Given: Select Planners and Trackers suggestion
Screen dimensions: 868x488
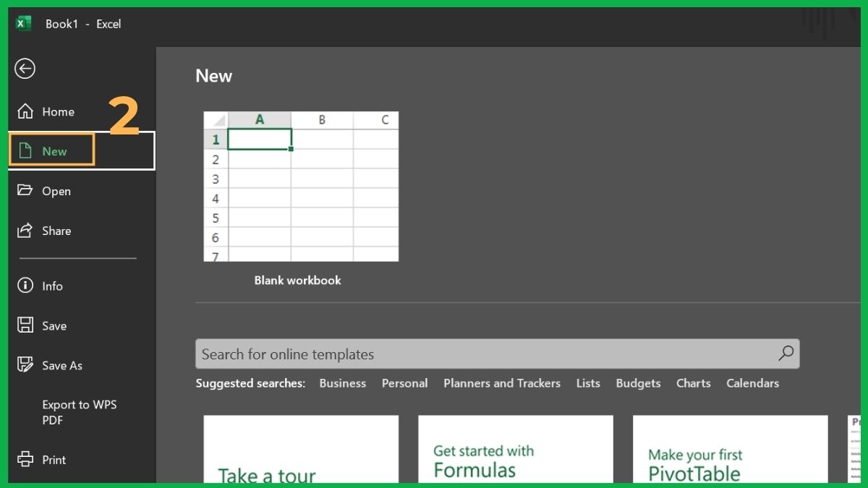Looking at the screenshot, I should 502,383.
